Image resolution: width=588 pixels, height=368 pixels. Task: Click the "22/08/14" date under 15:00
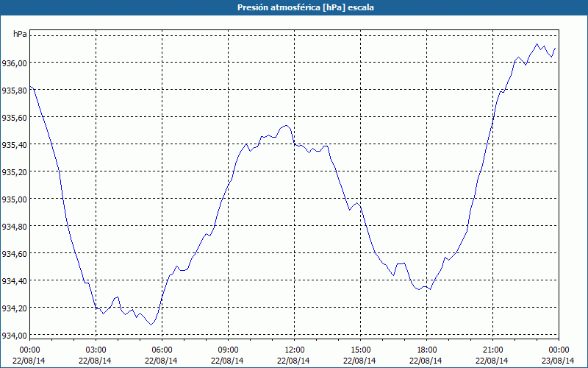(359, 361)
